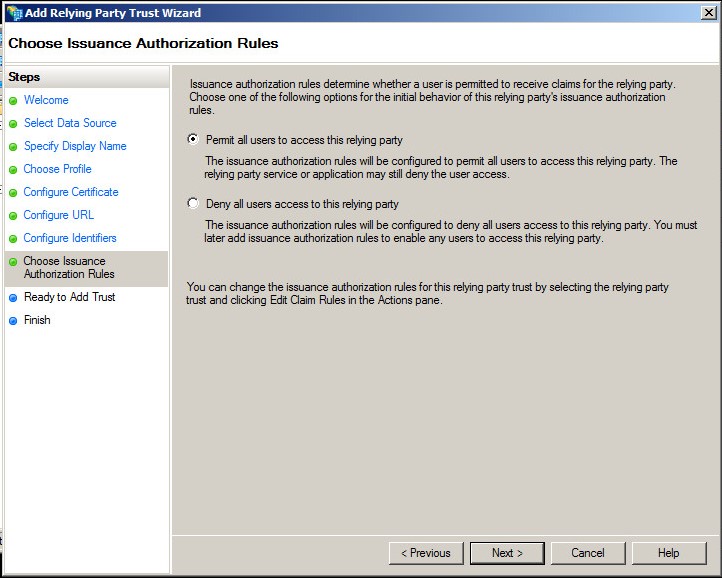Select Permit all users radio button
The height and width of the screenshot is (578, 722).
pos(193,139)
